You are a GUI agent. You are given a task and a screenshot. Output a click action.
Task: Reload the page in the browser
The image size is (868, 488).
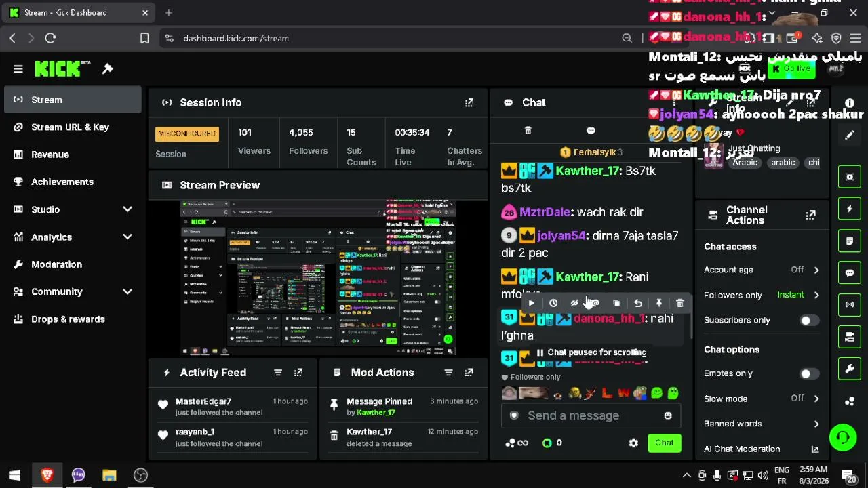pos(50,39)
